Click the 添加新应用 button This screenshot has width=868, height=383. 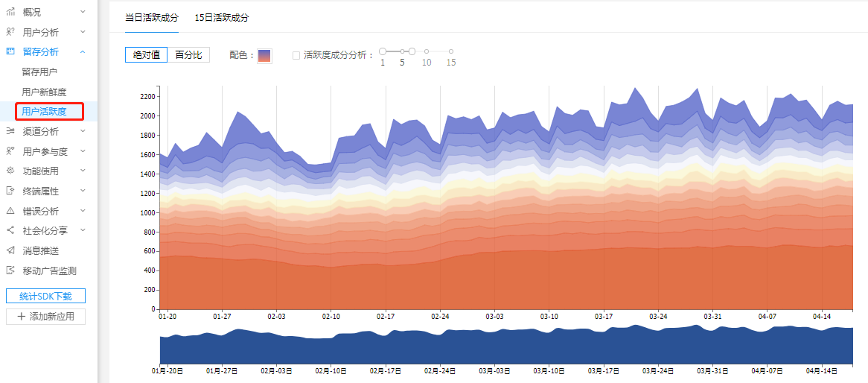tap(45, 317)
